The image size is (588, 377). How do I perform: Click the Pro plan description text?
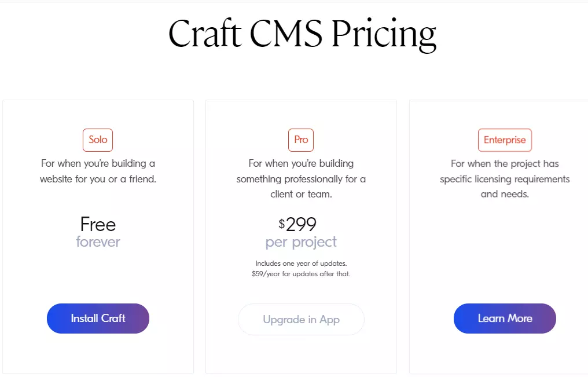point(301,179)
